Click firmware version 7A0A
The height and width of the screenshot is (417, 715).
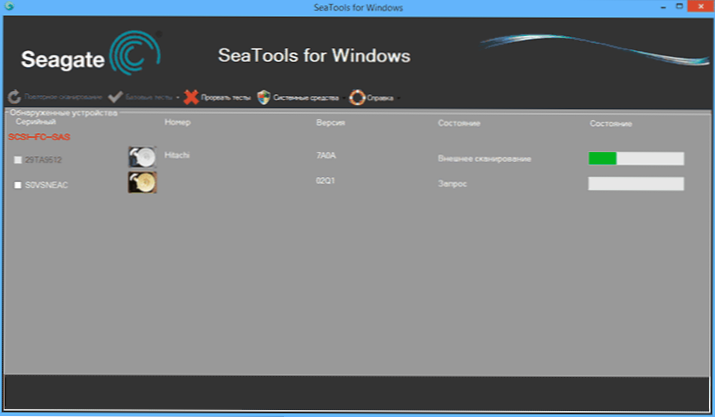326,156
